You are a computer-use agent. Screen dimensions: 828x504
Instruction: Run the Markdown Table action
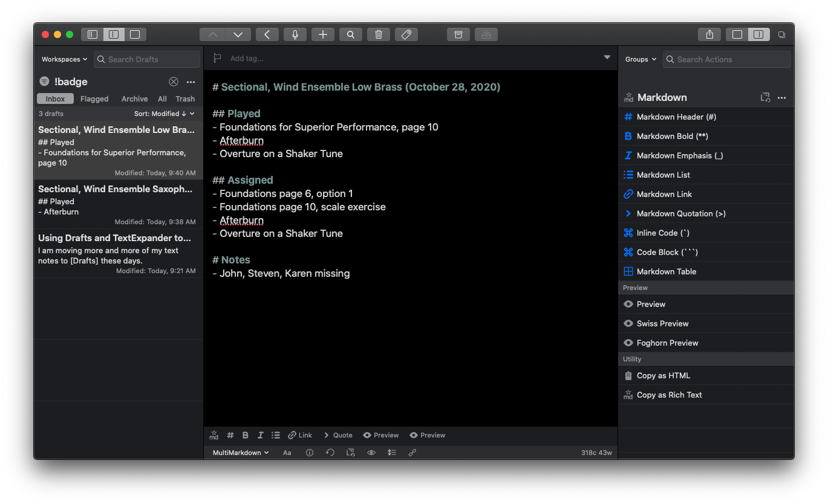[706, 271]
